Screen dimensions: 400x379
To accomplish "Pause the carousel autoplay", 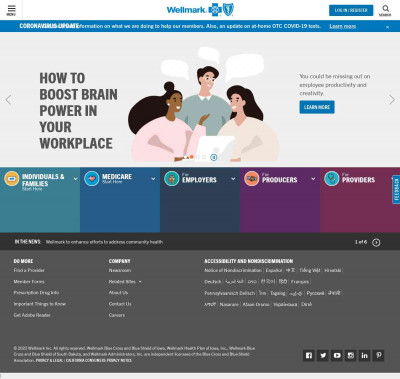I will pos(214,157).
